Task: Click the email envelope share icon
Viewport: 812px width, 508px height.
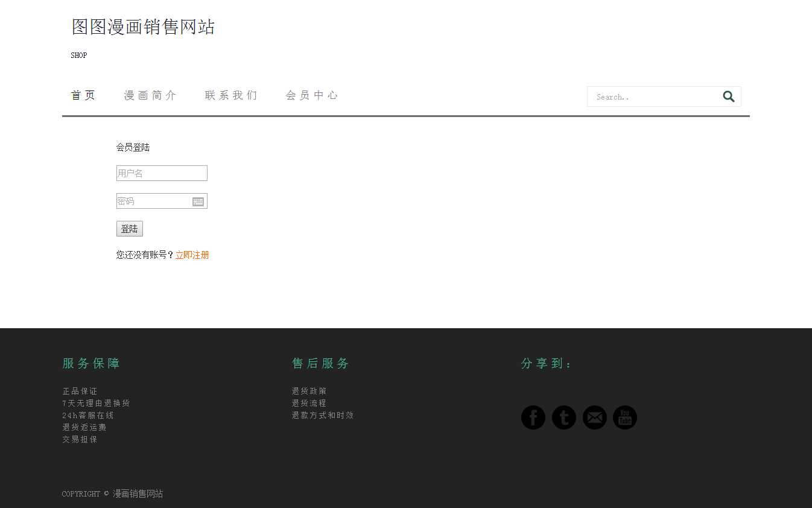Action: point(594,418)
